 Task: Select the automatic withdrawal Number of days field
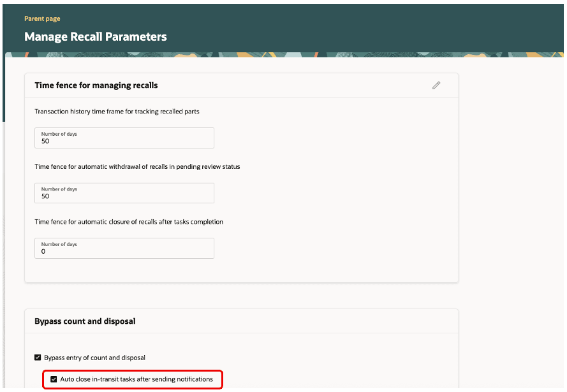(124, 193)
